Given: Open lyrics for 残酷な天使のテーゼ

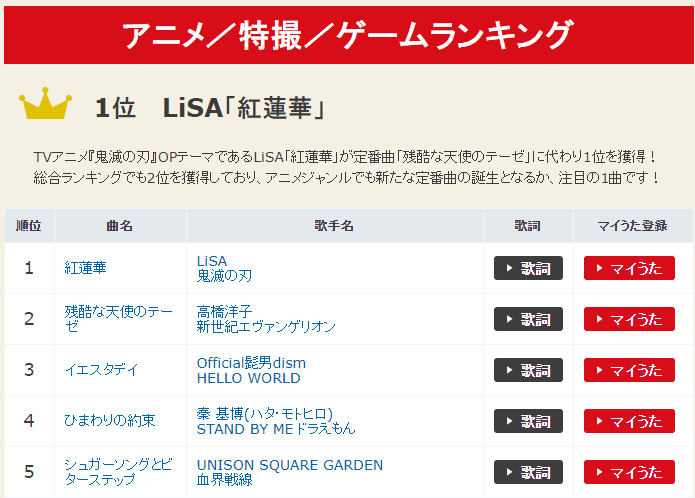Looking at the screenshot, I should [528, 319].
